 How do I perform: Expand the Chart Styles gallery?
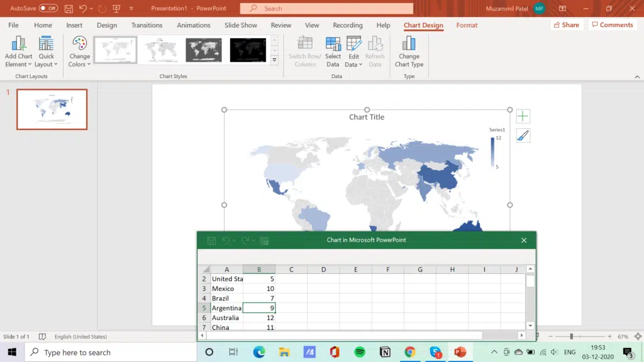pyautogui.click(x=274, y=60)
